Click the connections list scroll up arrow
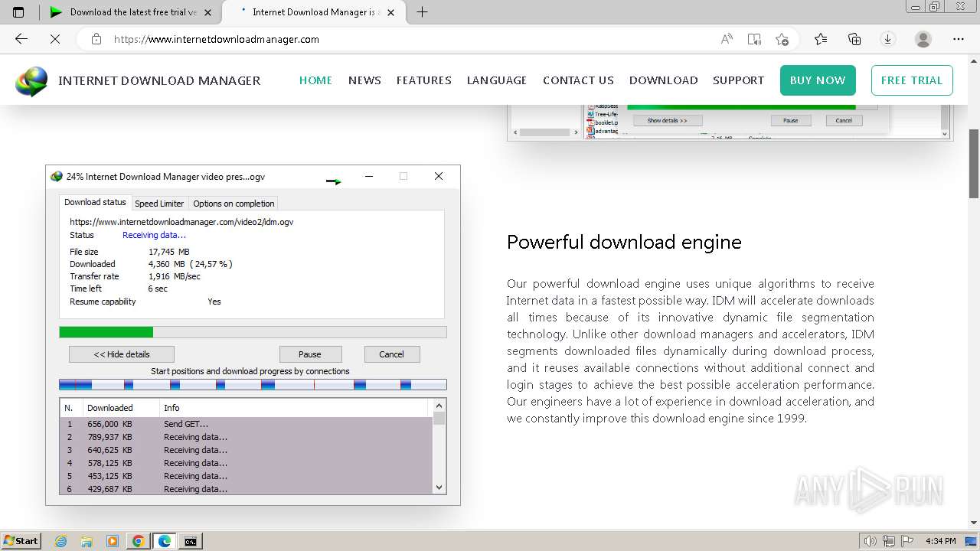Screen dimensions: 980x551 point(439,406)
